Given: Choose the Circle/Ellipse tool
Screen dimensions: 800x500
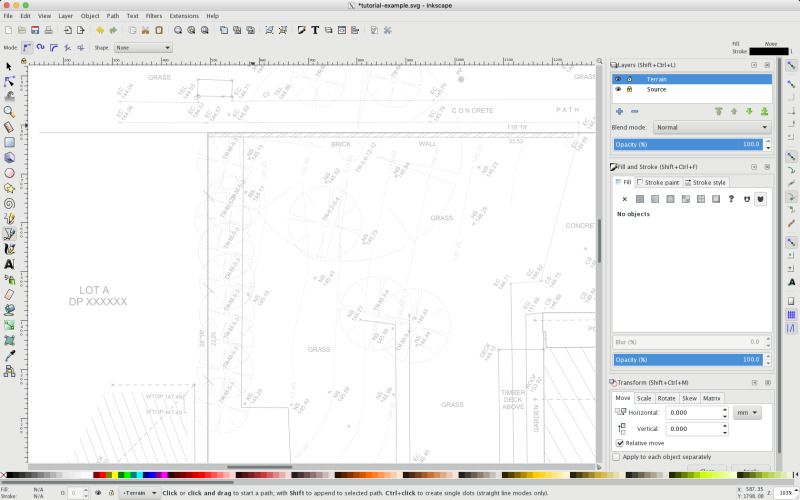Looking at the screenshot, I should [9, 173].
